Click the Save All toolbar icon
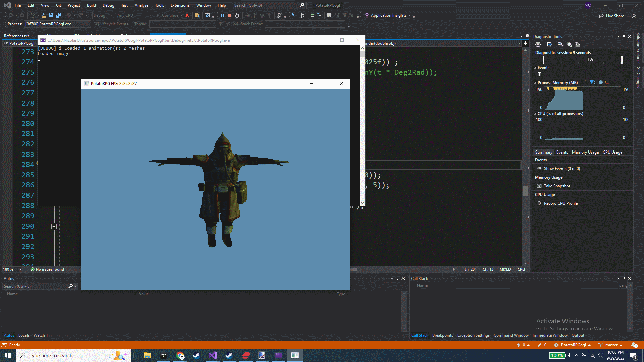The image size is (644, 362). click(x=59, y=15)
